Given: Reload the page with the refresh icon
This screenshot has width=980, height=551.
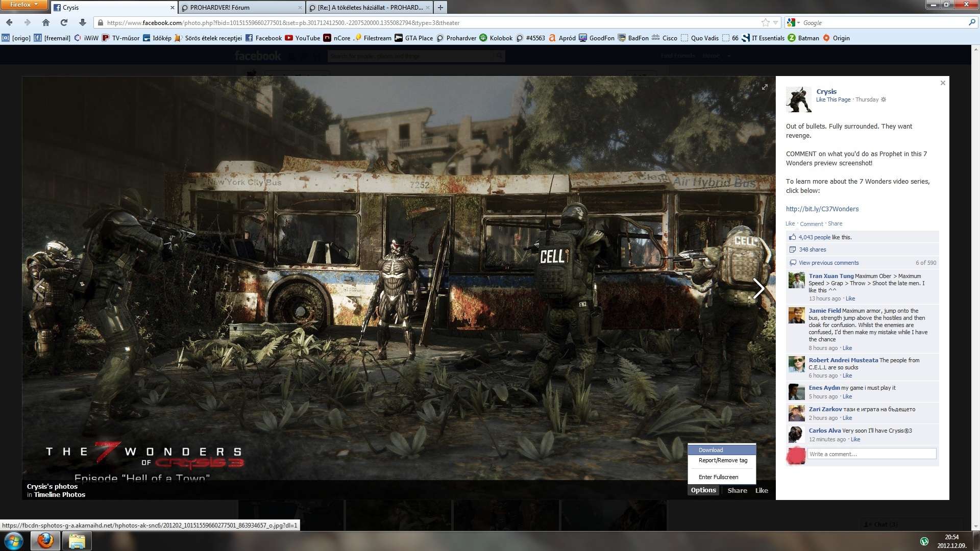Looking at the screenshot, I should pos(64,22).
